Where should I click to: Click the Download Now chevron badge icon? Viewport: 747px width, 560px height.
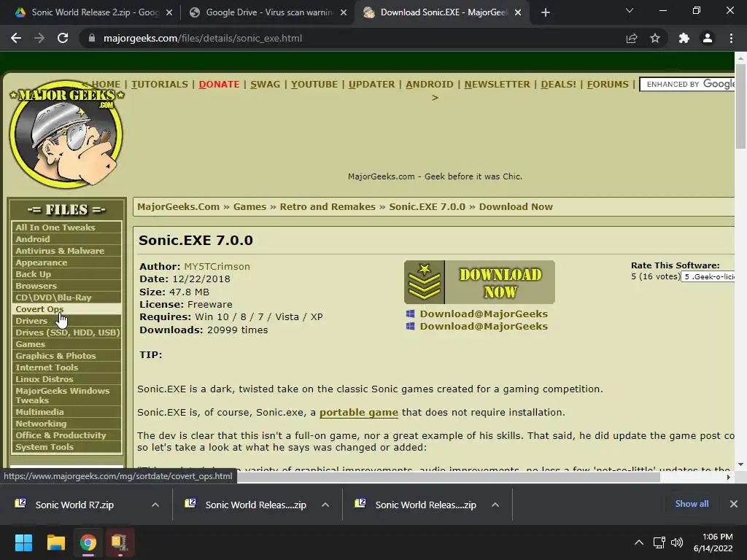pyautogui.click(x=425, y=282)
